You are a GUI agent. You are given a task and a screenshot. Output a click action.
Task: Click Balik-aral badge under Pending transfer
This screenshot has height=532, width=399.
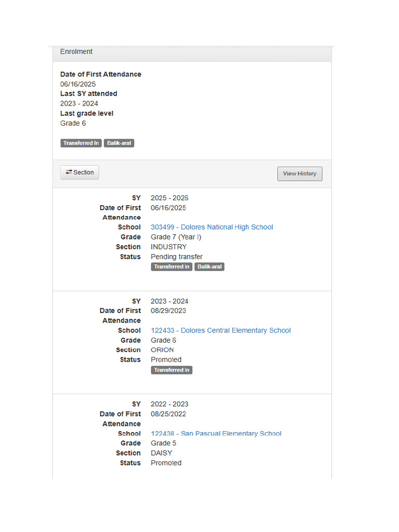tap(209, 267)
